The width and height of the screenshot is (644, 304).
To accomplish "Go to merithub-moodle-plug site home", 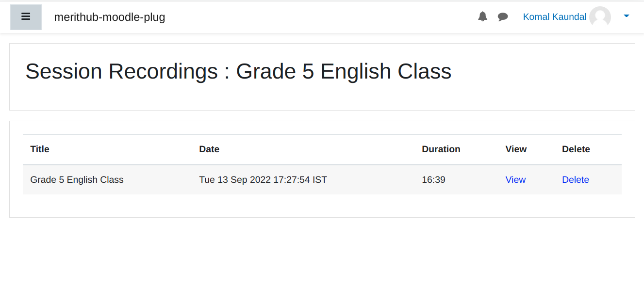I will [x=110, y=17].
